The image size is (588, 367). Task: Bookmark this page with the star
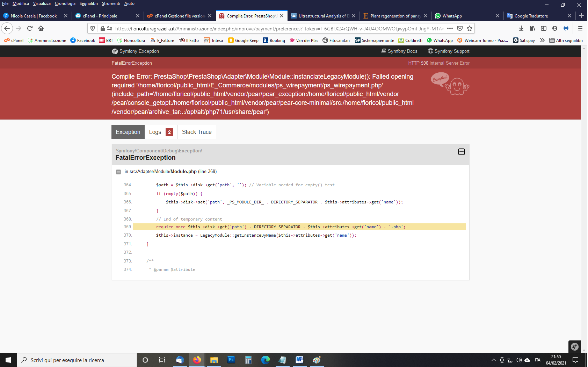[x=470, y=28]
